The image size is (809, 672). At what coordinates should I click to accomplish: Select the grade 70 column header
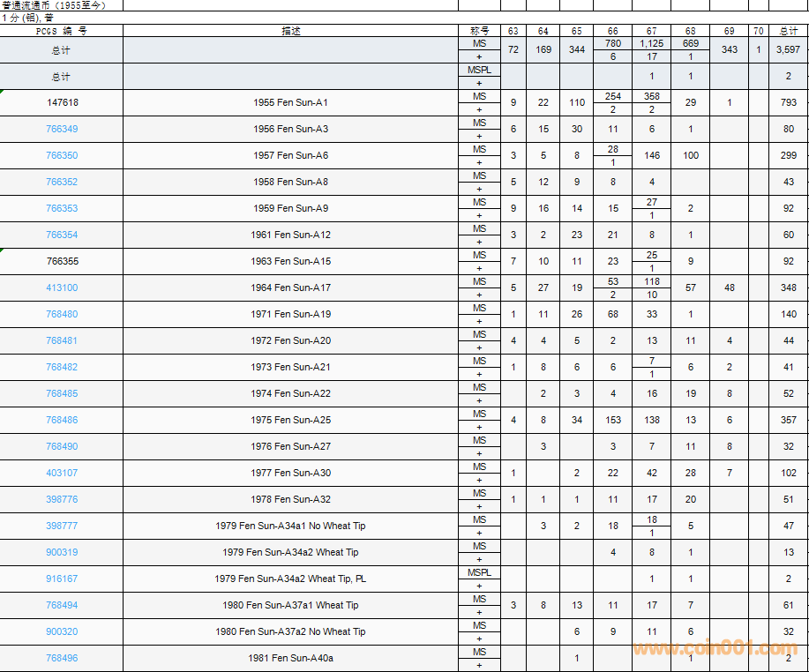[x=758, y=31]
